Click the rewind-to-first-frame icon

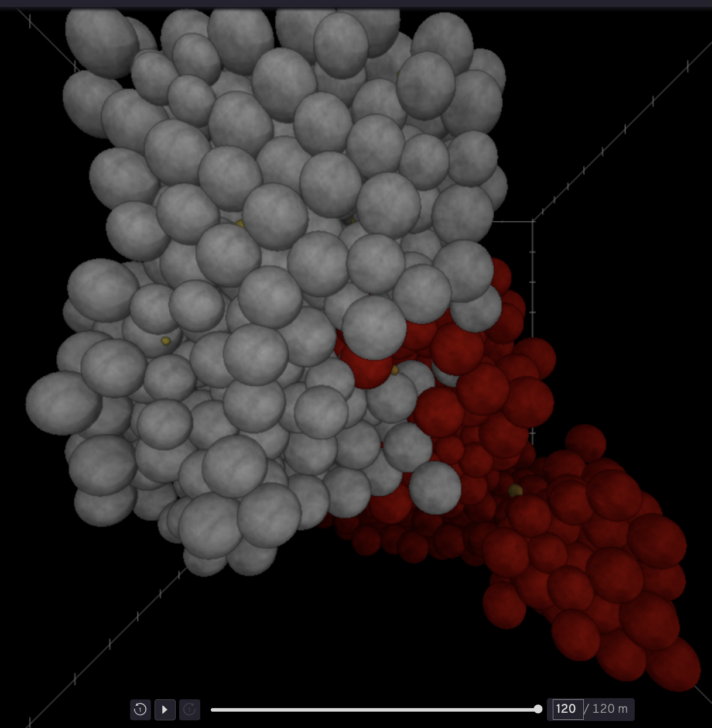tap(141, 709)
